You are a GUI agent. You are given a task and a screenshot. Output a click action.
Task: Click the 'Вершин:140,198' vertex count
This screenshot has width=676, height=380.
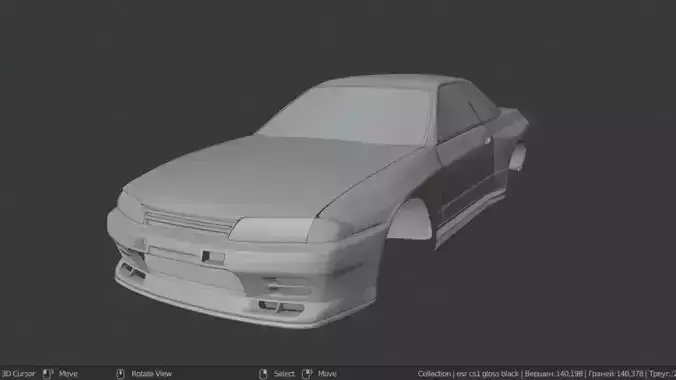(554, 374)
